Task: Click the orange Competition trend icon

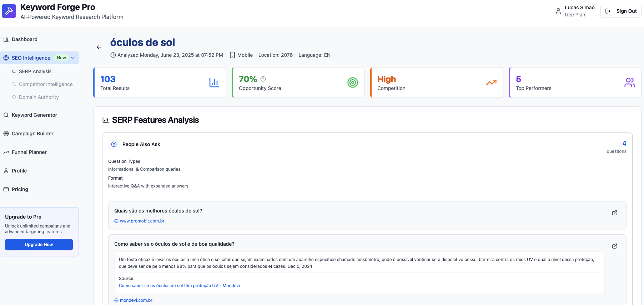Action: [491, 82]
